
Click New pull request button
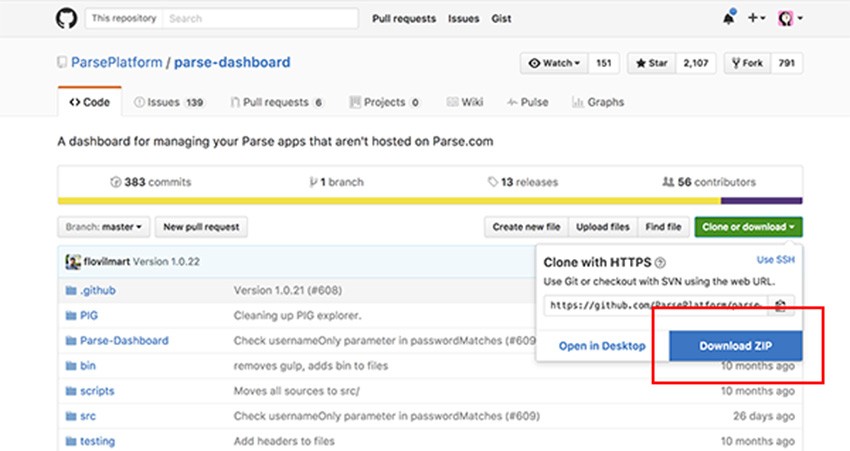tap(201, 227)
